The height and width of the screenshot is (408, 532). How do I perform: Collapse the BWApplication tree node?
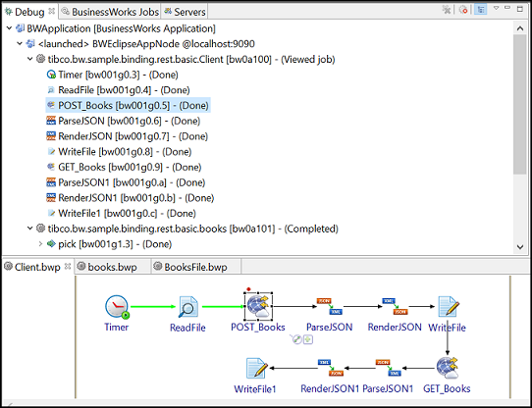10,28
